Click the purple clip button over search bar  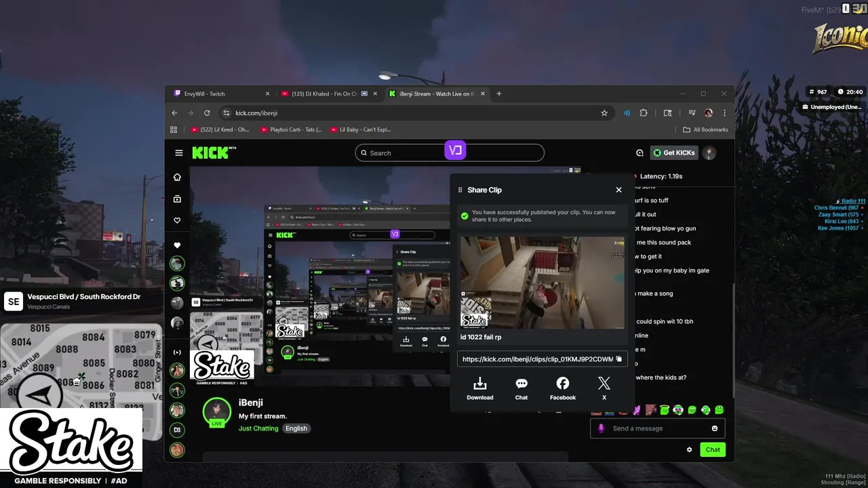pos(456,150)
